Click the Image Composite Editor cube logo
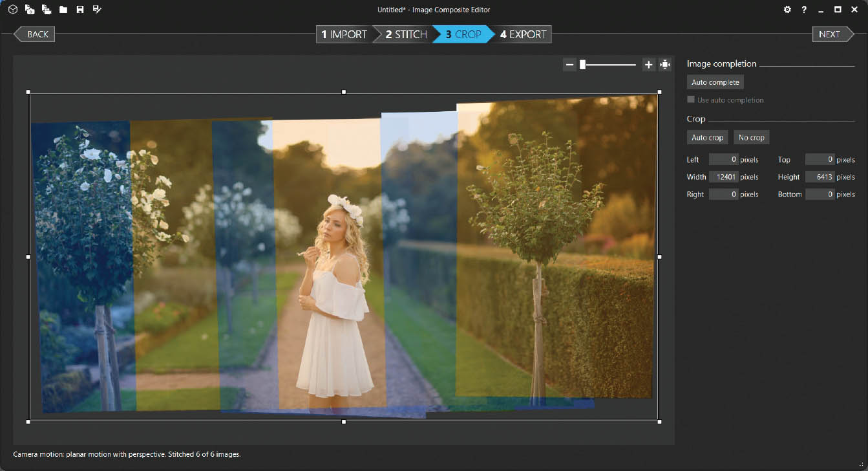This screenshot has width=868, height=471. point(13,10)
